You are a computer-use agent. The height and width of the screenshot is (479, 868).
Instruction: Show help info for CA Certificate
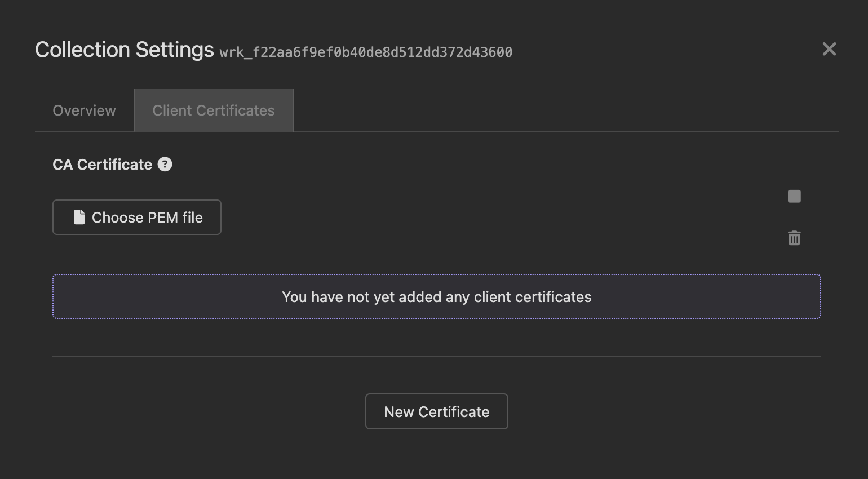tap(165, 165)
